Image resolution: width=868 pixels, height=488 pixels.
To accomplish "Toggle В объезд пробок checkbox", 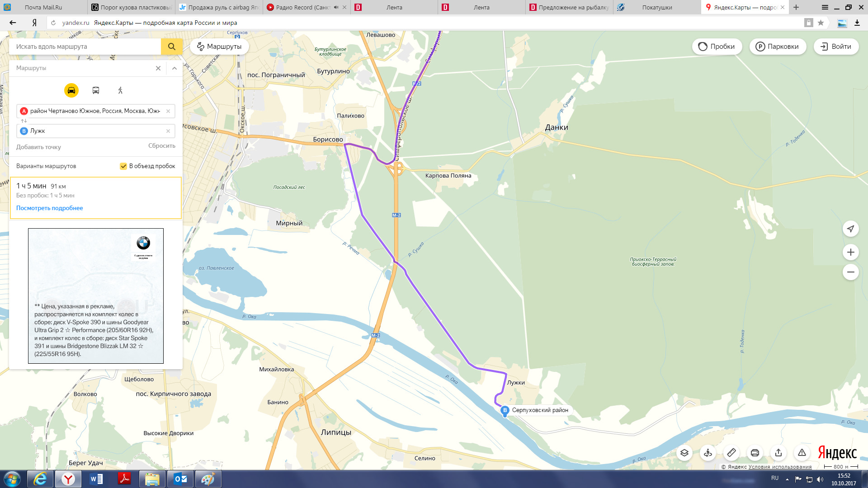I will (x=123, y=166).
